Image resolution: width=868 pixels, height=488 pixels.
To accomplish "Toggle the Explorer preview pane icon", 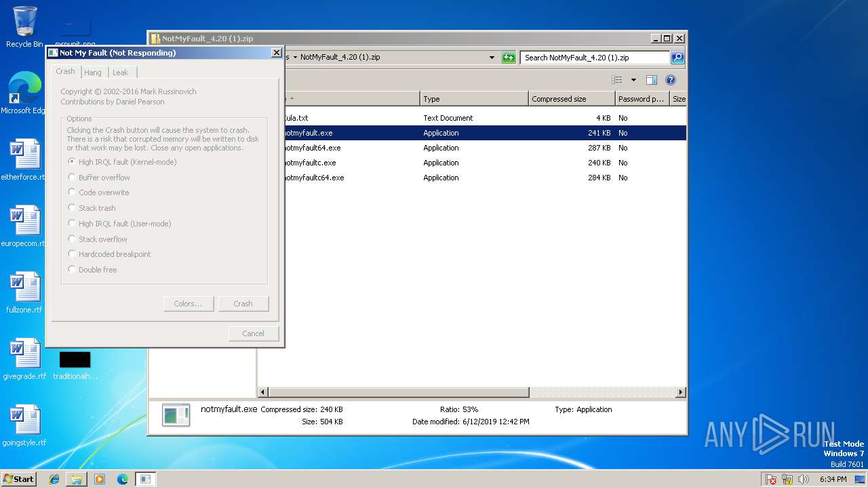I will (651, 80).
